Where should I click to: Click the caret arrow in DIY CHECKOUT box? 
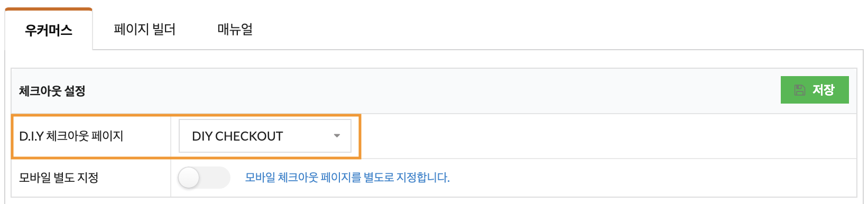[337, 136]
